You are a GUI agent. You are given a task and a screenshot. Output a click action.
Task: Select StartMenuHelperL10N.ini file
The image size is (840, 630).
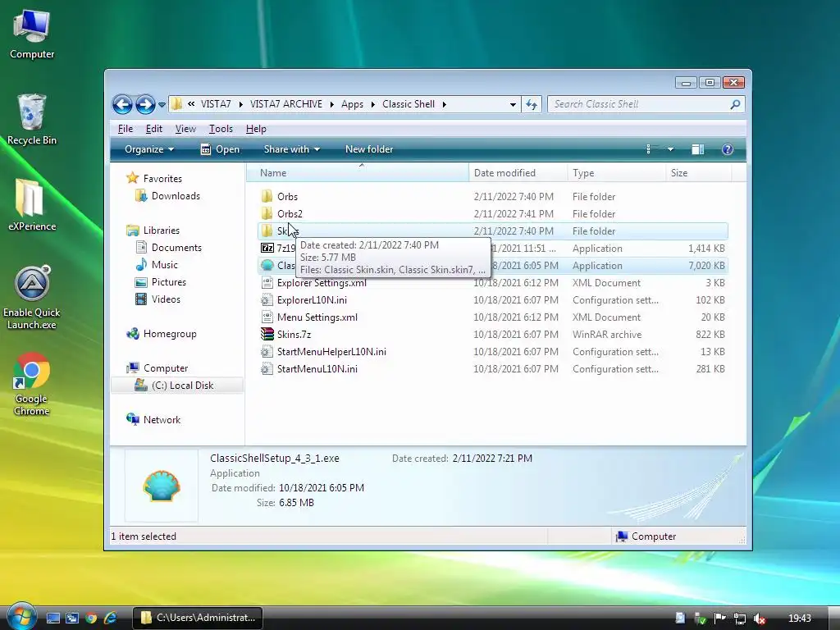(x=331, y=351)
